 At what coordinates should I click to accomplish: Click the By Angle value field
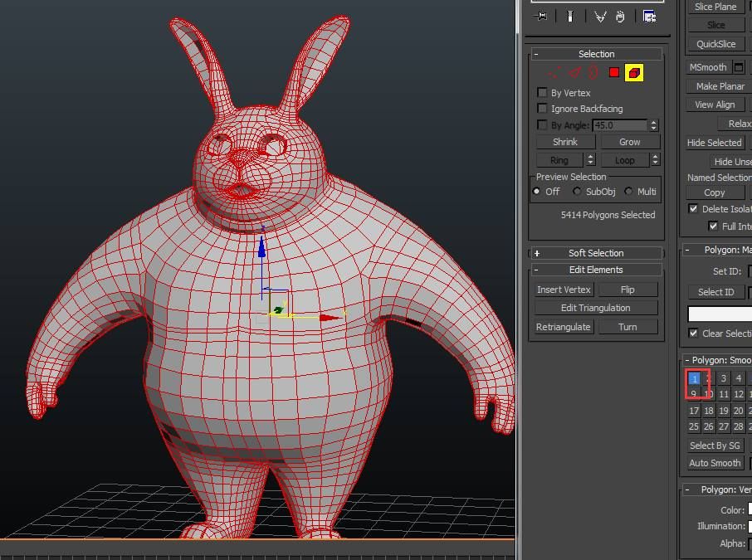[620, 125]
